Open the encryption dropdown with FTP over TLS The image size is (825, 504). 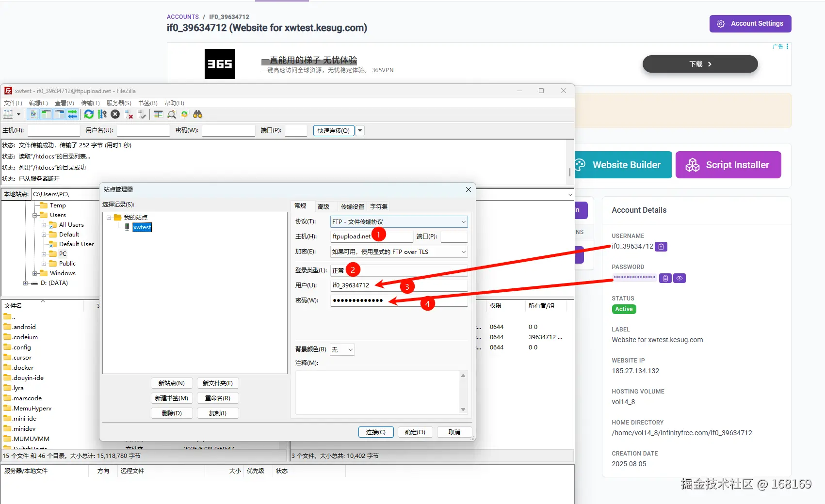point(399,252)
